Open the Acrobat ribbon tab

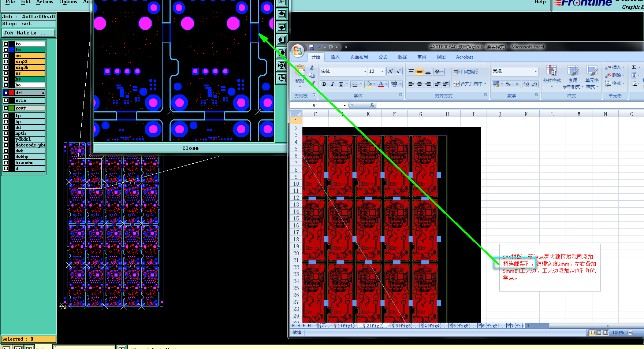pyautogui.click(x=465, y=57)
